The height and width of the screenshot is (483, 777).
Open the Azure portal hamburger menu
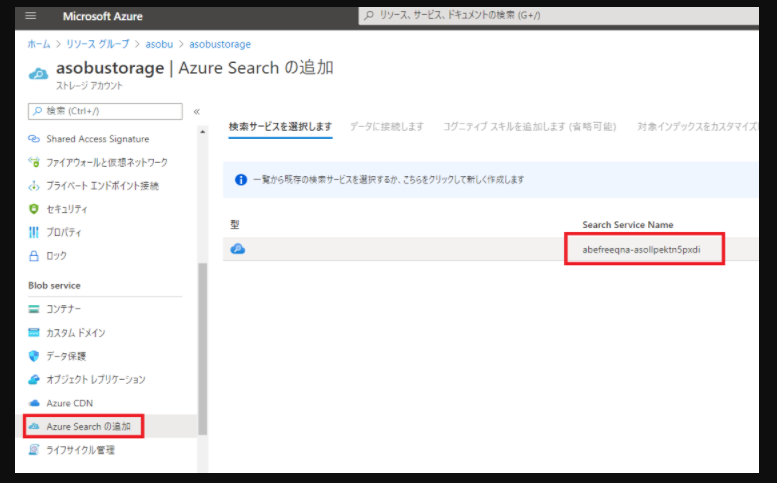31,16
